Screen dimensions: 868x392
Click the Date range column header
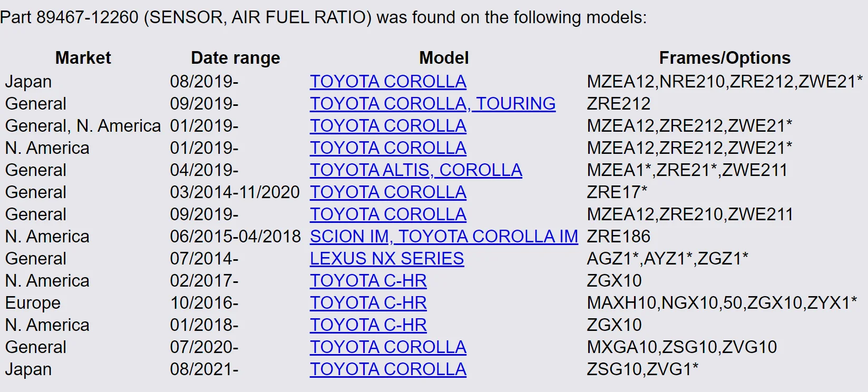tap(236, 58)
